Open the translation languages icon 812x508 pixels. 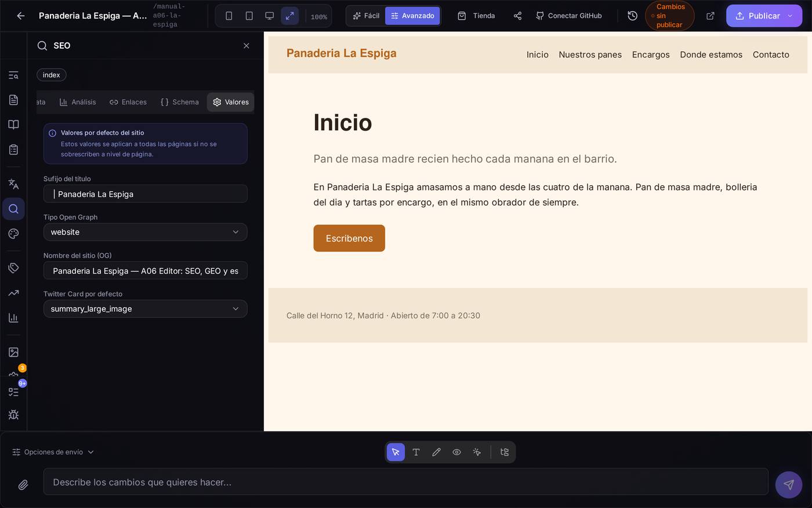pos(13,184)
